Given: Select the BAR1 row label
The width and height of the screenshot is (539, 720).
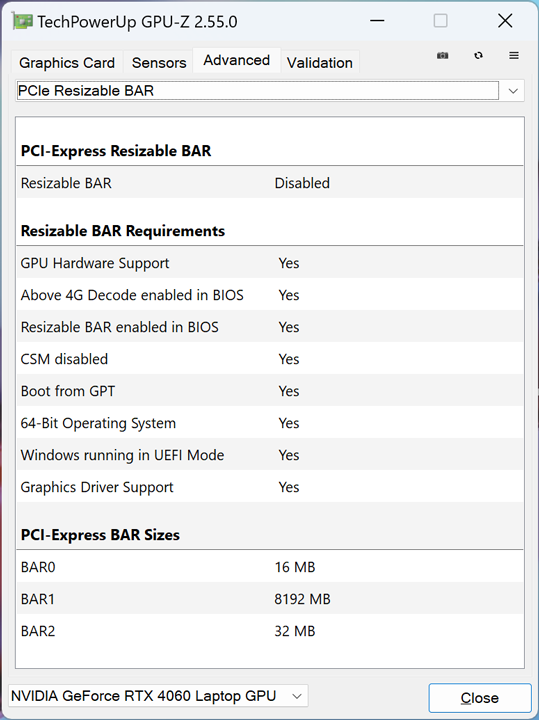Looking at the screenshot, I should (x=38, y=599).
